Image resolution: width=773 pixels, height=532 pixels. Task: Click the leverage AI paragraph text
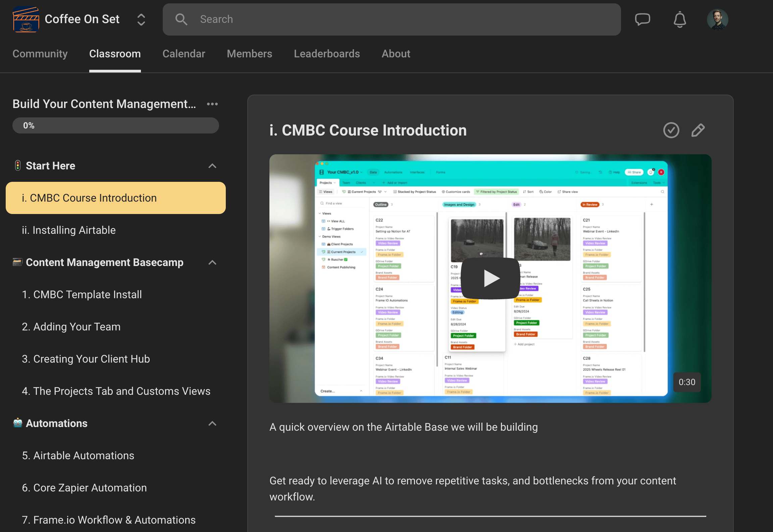(472, 489)
